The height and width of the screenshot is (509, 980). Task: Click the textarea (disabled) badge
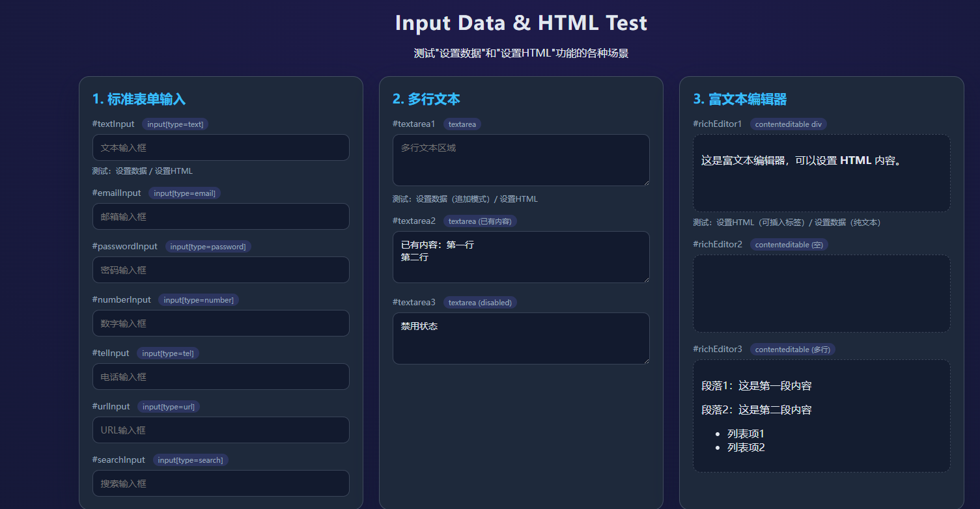tap(480, 303)
